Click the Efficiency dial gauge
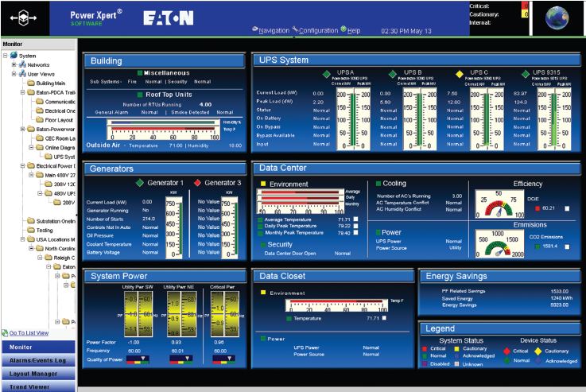586x392 pixels. point(499,204)
